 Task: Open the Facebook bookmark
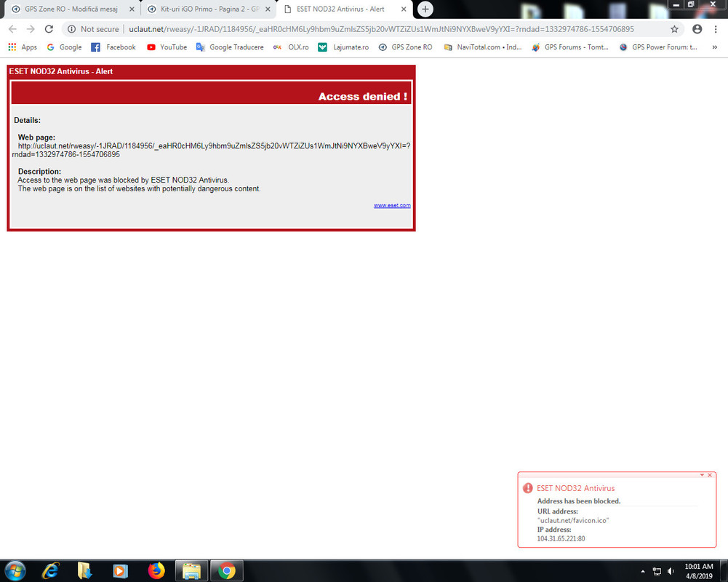pyautogui.click(x=113, y=47)
